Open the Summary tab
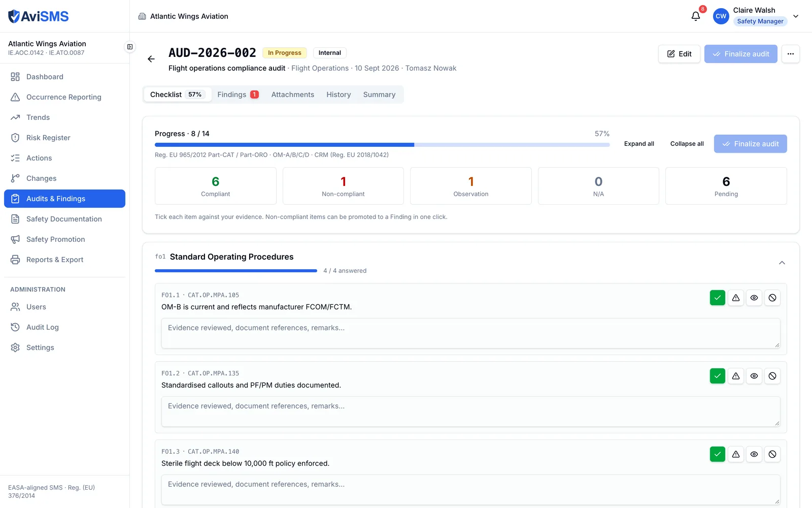 click(379, 94)
